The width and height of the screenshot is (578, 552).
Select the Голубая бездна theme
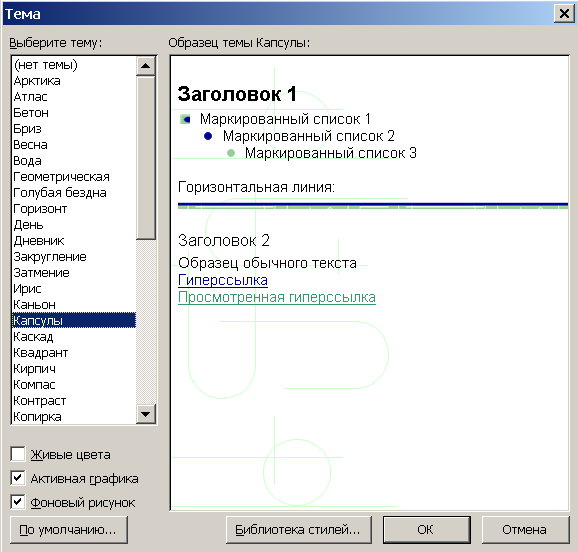pyautogui.click(x=74, y=192)
